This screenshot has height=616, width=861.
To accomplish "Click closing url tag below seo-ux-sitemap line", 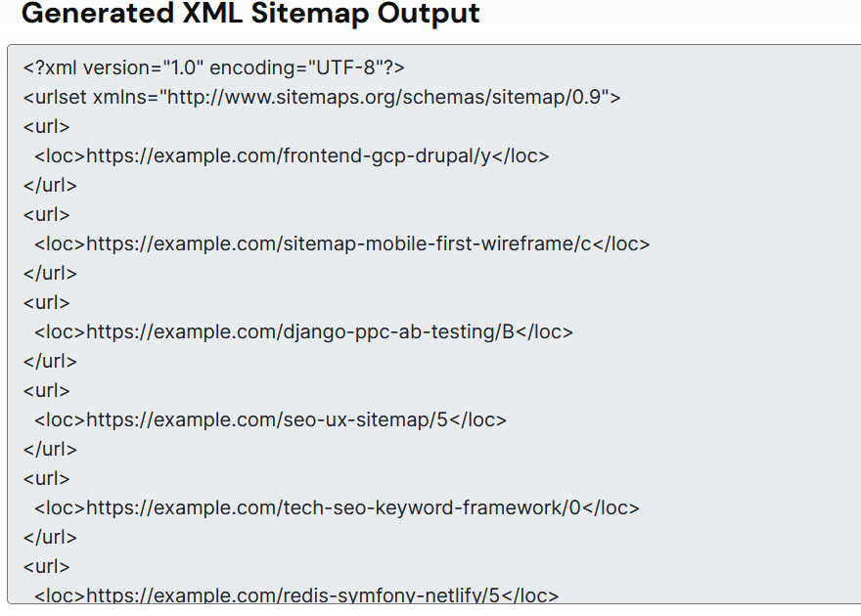I will pyautogui.click(x=50, y=449).
